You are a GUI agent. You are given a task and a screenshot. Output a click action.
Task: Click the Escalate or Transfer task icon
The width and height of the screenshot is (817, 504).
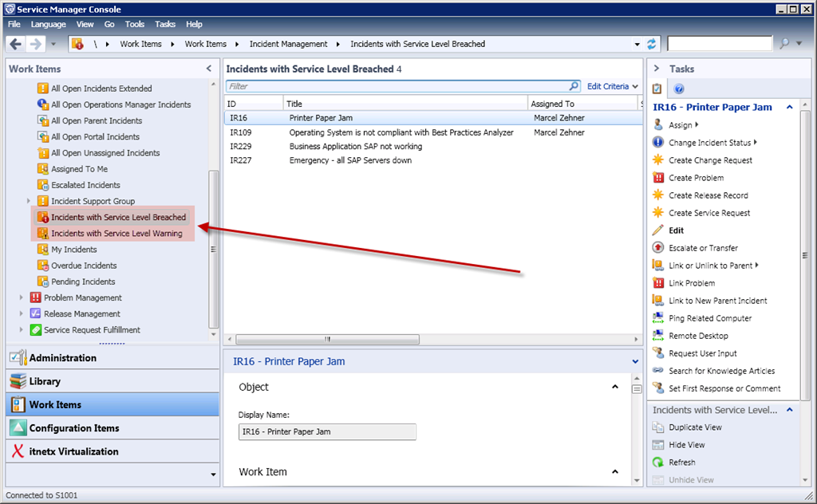click(x=658, y=248)
